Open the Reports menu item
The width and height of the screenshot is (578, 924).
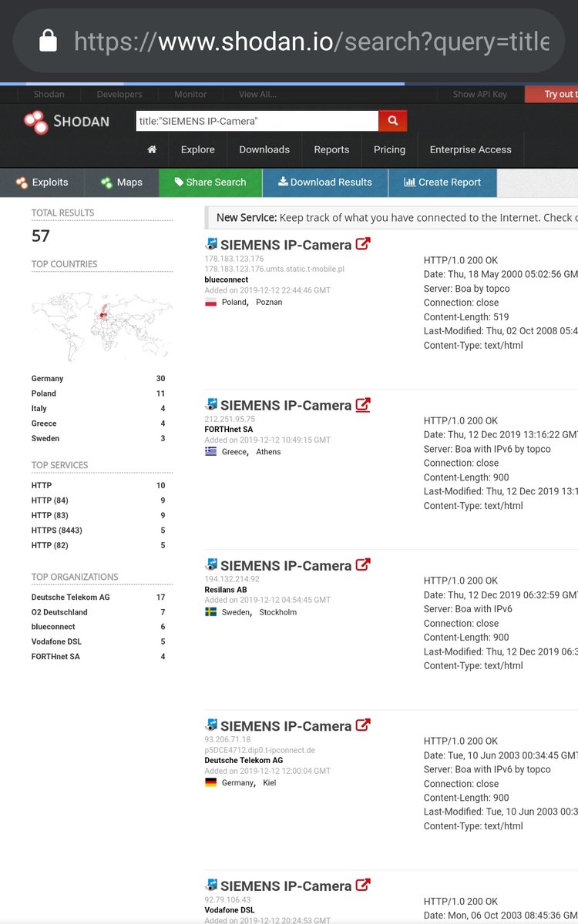pos(331,149)
